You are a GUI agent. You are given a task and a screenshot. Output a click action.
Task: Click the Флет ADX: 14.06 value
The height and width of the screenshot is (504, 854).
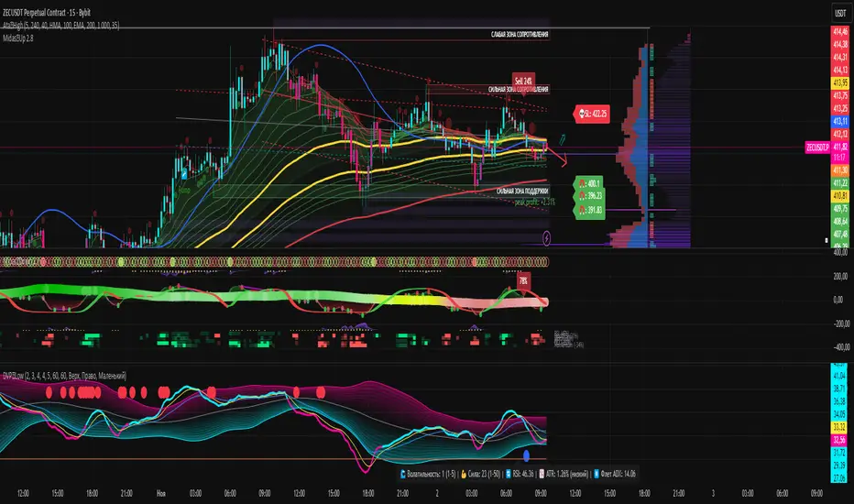tap(619, 474)
